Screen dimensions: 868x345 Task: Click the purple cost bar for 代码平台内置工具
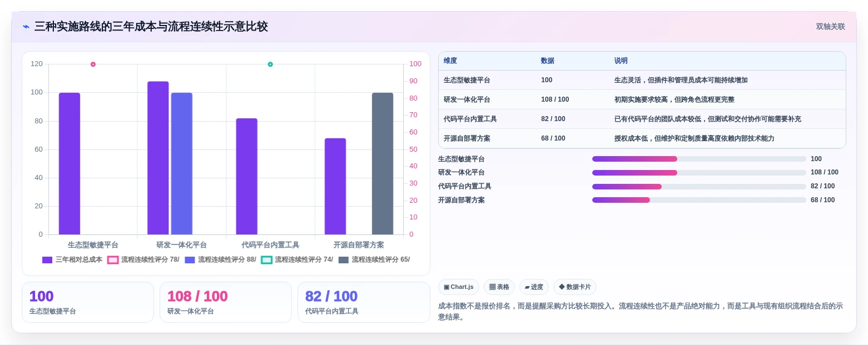coord(247,176)
